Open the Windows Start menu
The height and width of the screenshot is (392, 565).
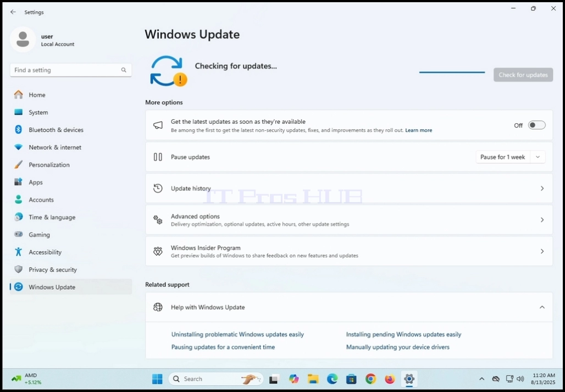pyautogui.click(x=157, y=379)
